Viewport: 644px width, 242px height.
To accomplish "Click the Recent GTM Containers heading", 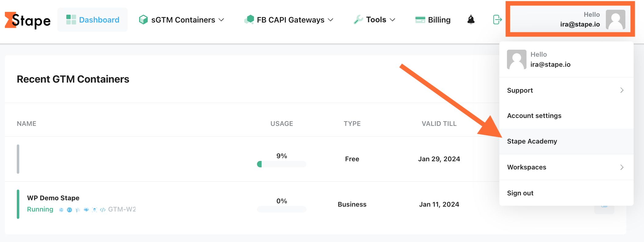I will pos(73,79).
